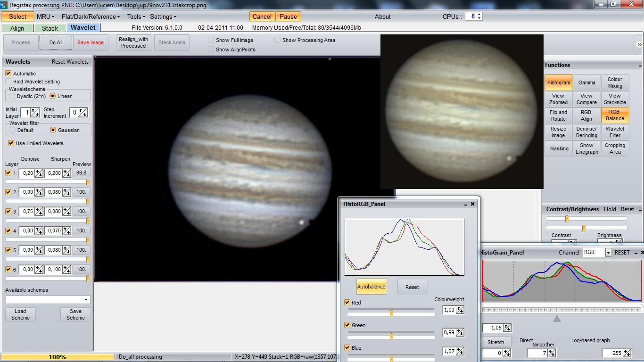Open the Cropping Area function

615,148
